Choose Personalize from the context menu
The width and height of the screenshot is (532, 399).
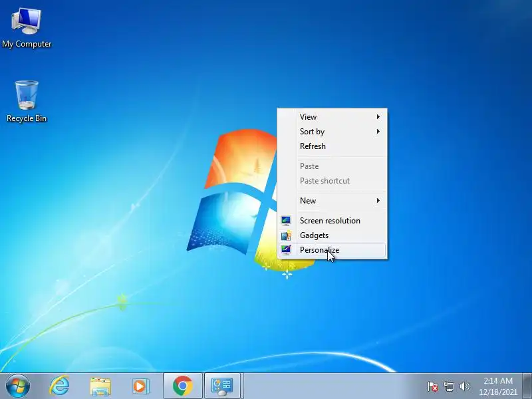[332, 250]
